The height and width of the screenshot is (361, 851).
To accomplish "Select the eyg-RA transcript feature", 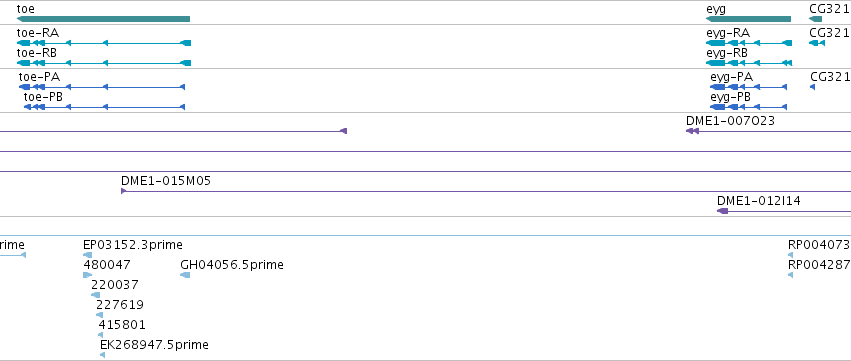I will (748, 43).
